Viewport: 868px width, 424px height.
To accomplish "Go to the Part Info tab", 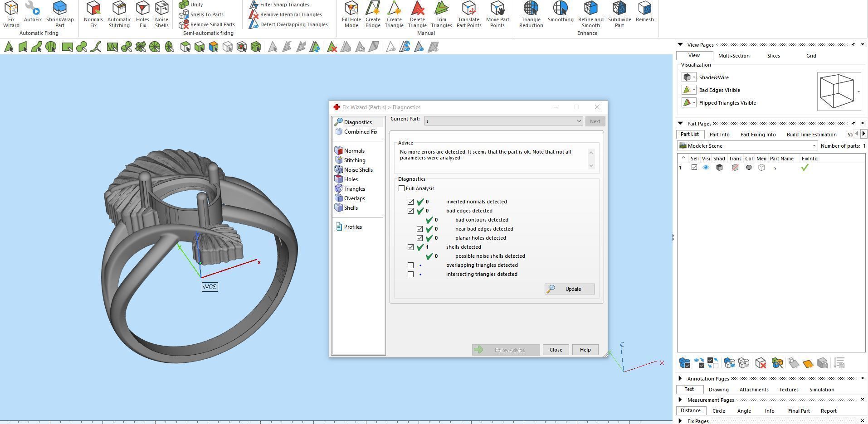I will click(x=719, y=135).
